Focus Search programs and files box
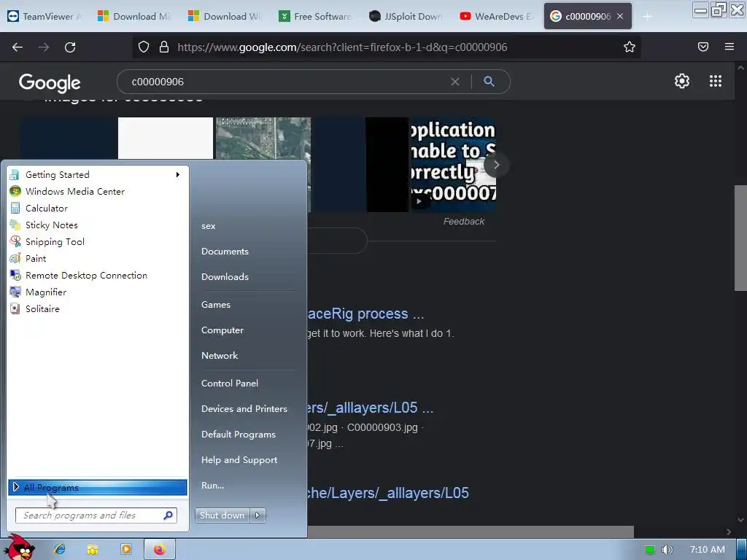This screenshot has height=560, width=747. click(x=96, y=516)
